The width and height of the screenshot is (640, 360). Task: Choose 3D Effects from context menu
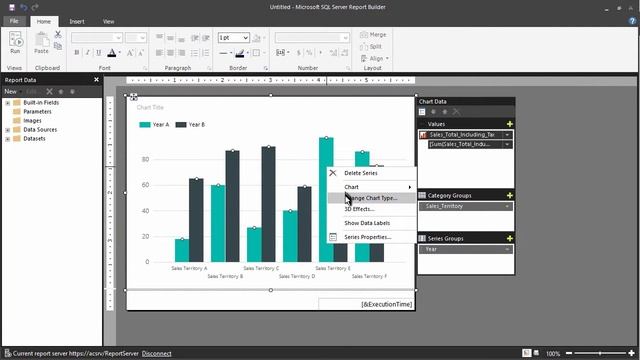pyautogui.click(x=372, y=209)
